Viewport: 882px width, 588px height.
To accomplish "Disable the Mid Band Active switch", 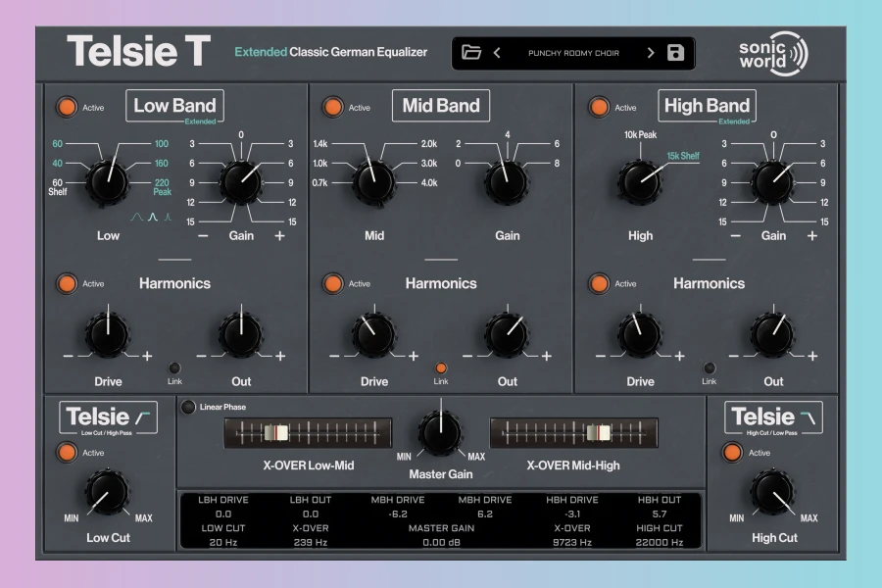I will [x=333, y=107].
